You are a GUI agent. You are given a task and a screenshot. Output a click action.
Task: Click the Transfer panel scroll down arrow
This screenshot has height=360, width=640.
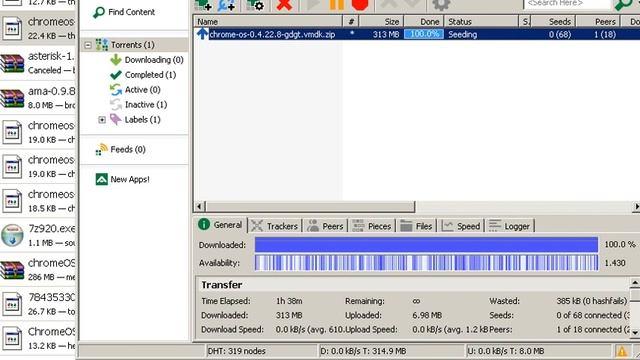[635, 333]
